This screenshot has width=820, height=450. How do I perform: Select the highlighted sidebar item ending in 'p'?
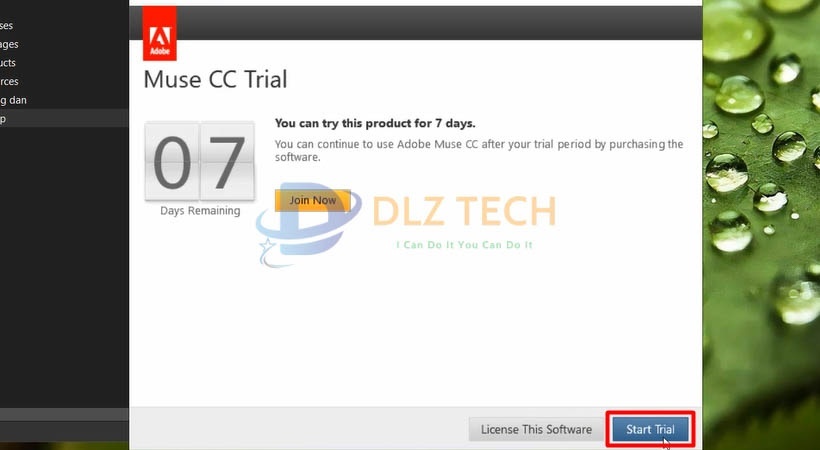coord(64,118)
